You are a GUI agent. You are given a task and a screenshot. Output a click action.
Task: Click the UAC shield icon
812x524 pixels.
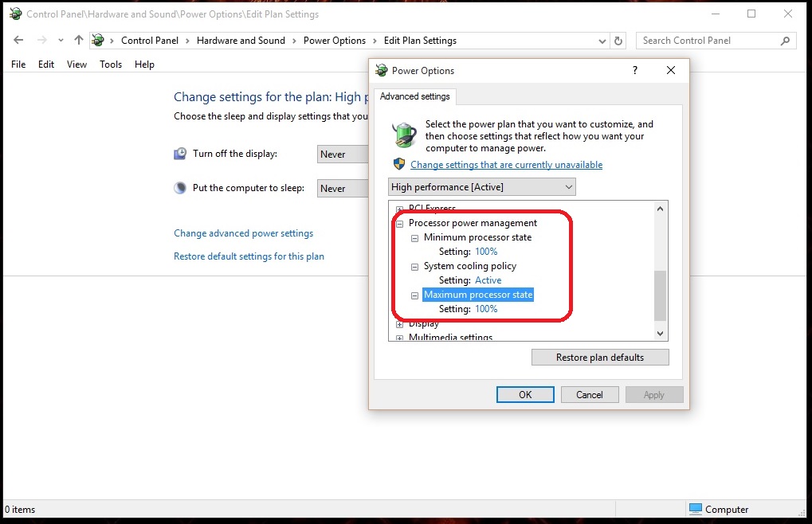(398, 164)
